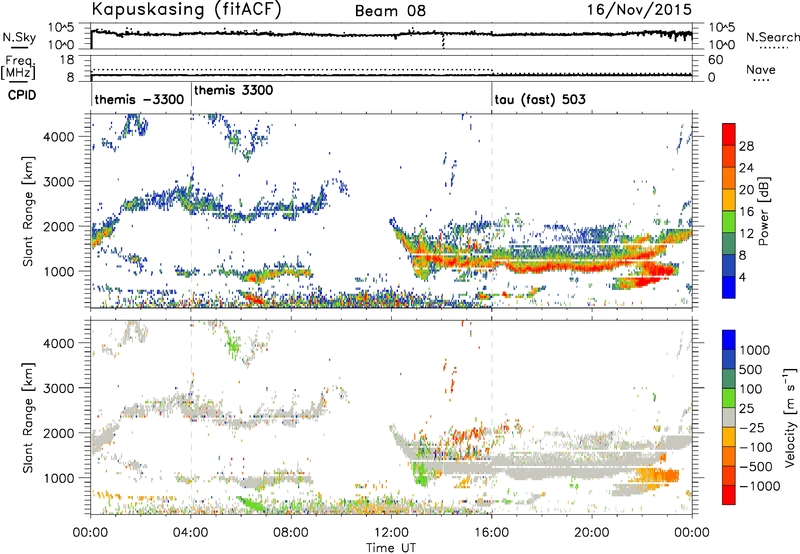Click the 'Slant Range [km]' label of the power panel
This screenshot has height=554, width=800.
coord(28,211)
